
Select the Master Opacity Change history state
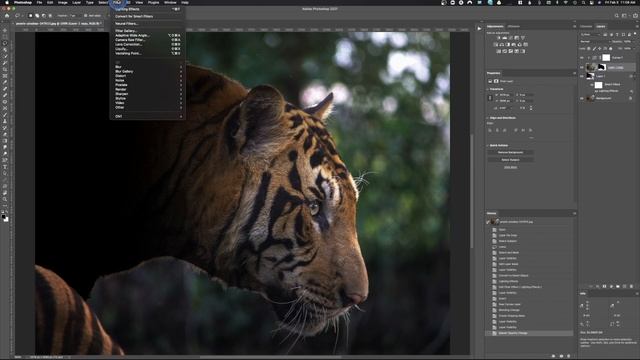coord(529,333)
